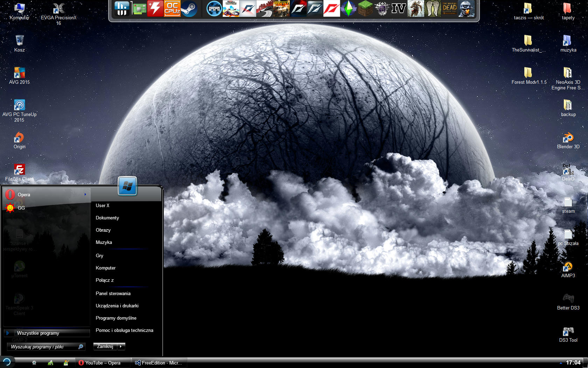Open NeoAxis 3D Engine archive icon
Screen dimensions: 588x368
point(568,79)
